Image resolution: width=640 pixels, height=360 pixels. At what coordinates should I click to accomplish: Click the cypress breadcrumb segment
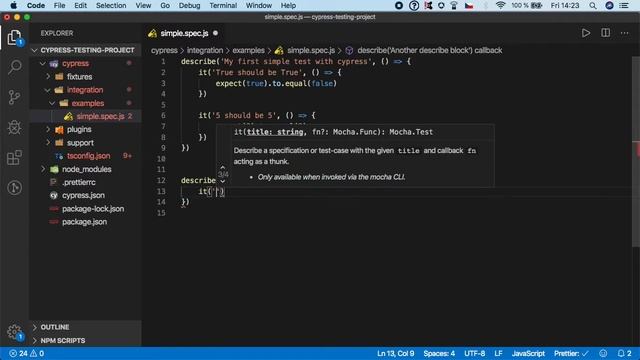(164, 51)
